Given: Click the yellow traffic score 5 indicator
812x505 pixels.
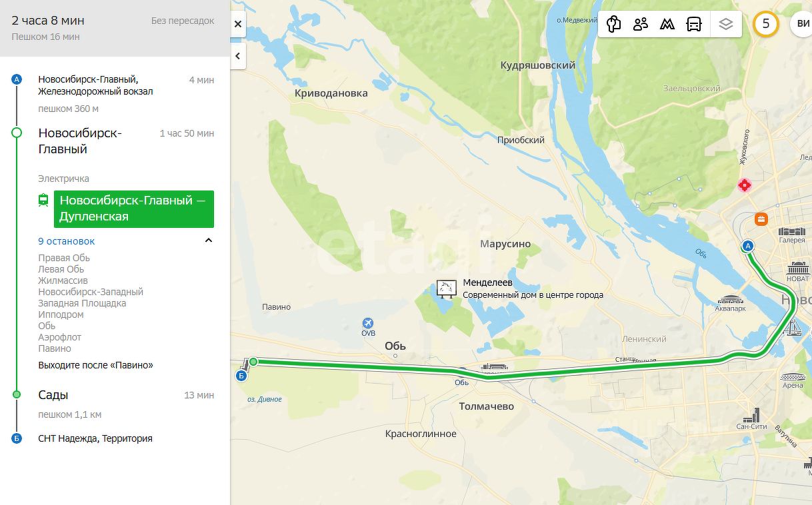Looking at the screenshot, I should coord(766,25).
